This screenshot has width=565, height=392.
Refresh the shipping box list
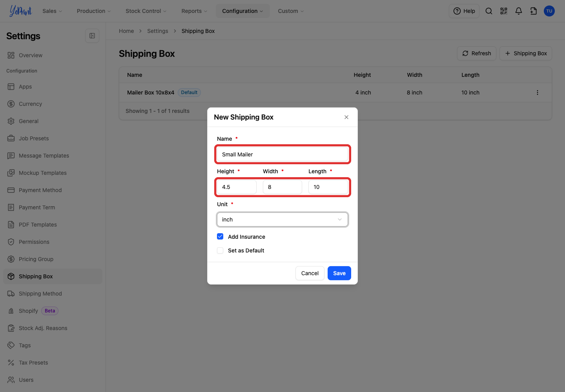coord(477,53)
